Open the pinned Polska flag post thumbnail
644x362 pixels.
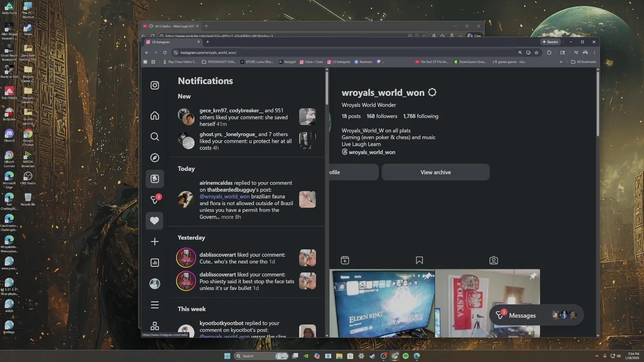pos(488,303)
